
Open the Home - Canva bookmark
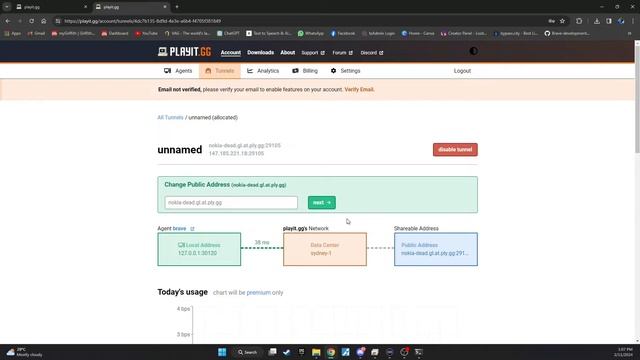pyautogui.click(x=418, y=33)
